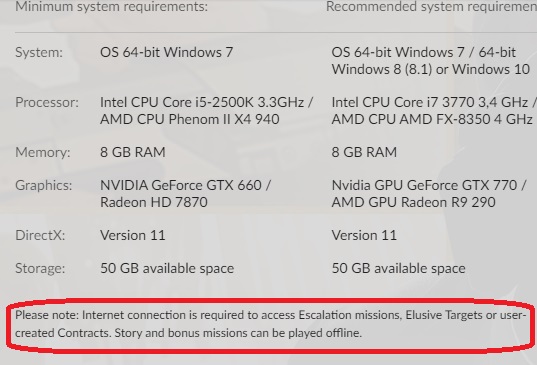Click the Internet connection Please note text
The image size is (537, 365).
coord(271,324)
